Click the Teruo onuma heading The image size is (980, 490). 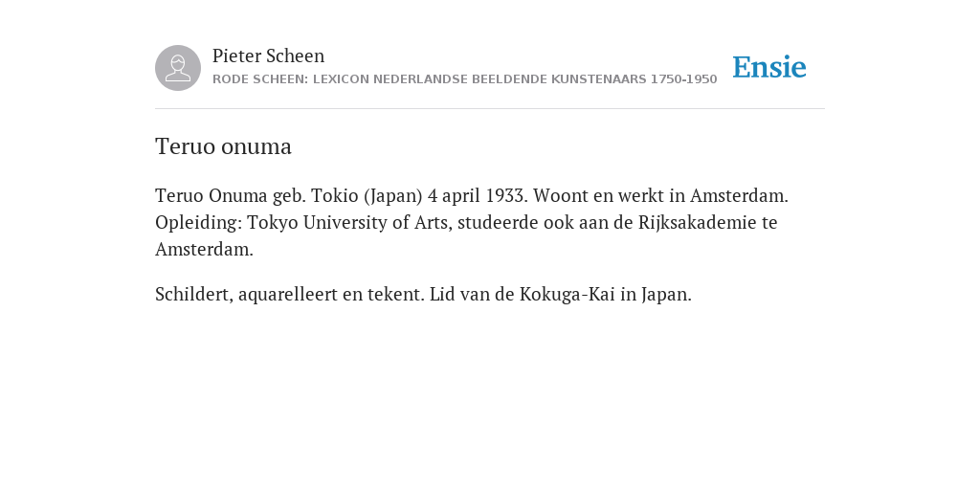223,146
